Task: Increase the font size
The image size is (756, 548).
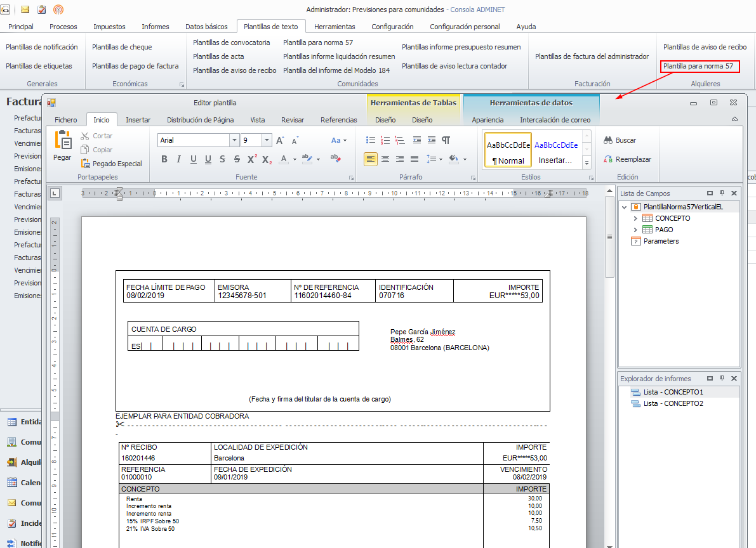Action: click(x=280, y=140)
